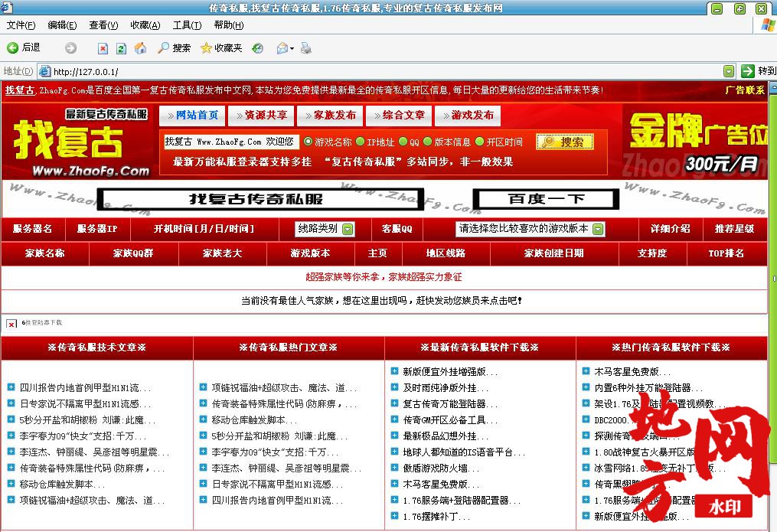Follow the 广告联系 link in the top strip
Screen dimensions: 777x532
tap(745, 90)
